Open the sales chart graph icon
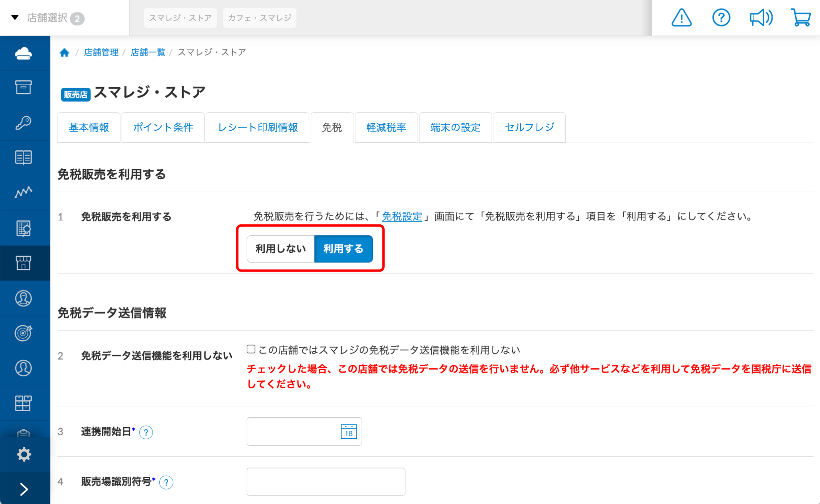 coord(24,192)
